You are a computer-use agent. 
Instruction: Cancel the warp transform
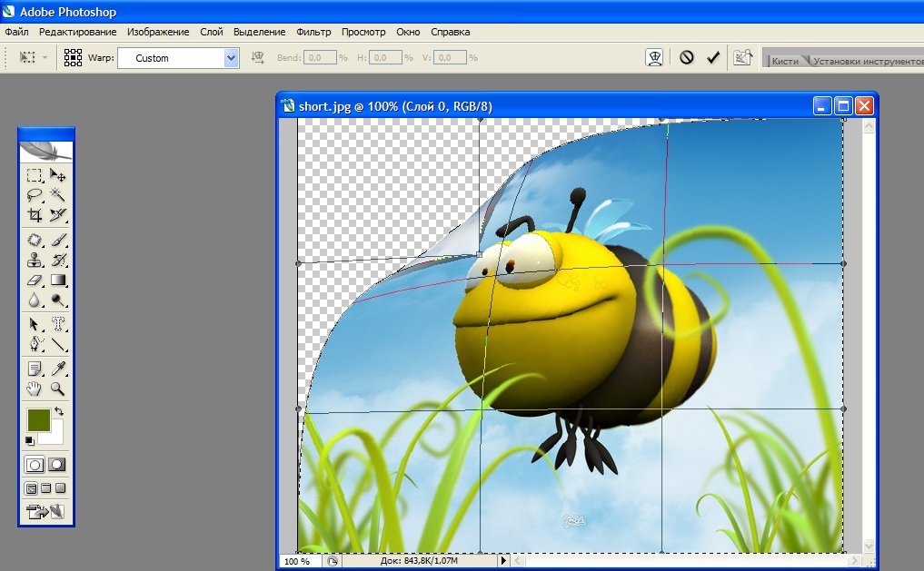[687, 57]
